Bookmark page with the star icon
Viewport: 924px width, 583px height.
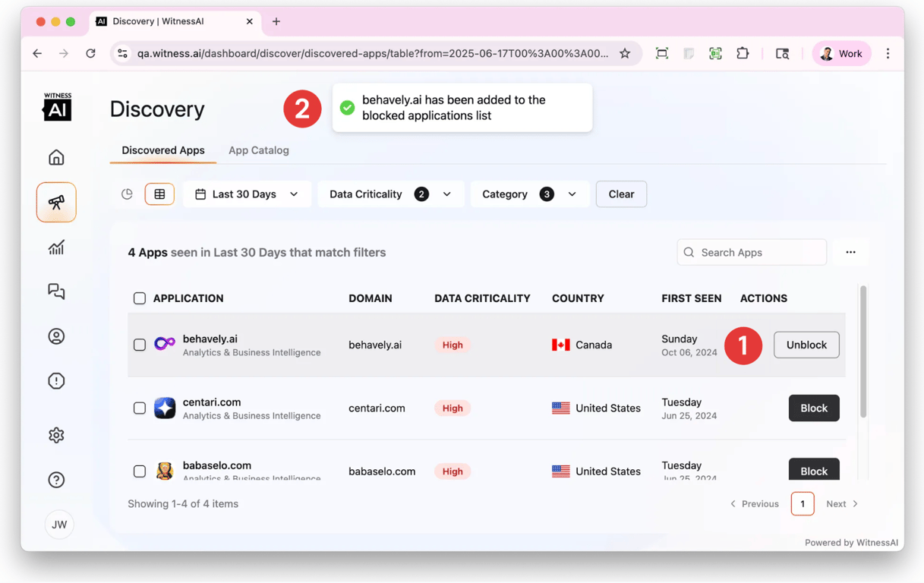625,53
